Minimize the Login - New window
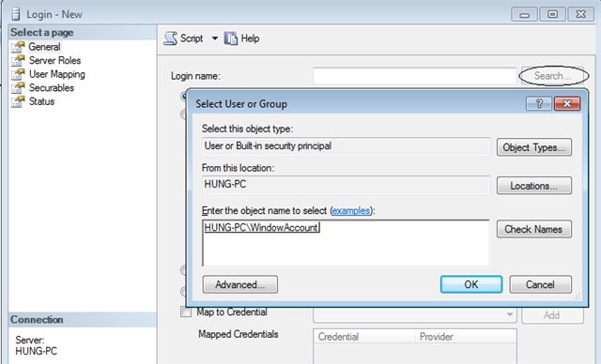The width and height of the screenshot is (601, 364). point(524,15)
